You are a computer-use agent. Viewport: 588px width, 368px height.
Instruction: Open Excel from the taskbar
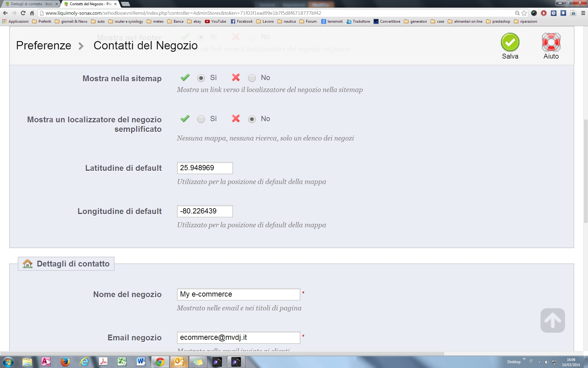(122, 362)
